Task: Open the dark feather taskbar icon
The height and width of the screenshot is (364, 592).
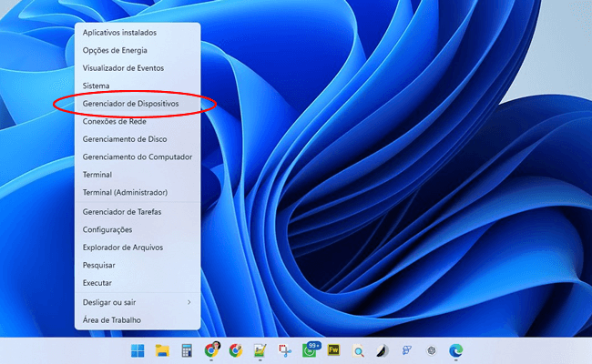Action: 383,350
